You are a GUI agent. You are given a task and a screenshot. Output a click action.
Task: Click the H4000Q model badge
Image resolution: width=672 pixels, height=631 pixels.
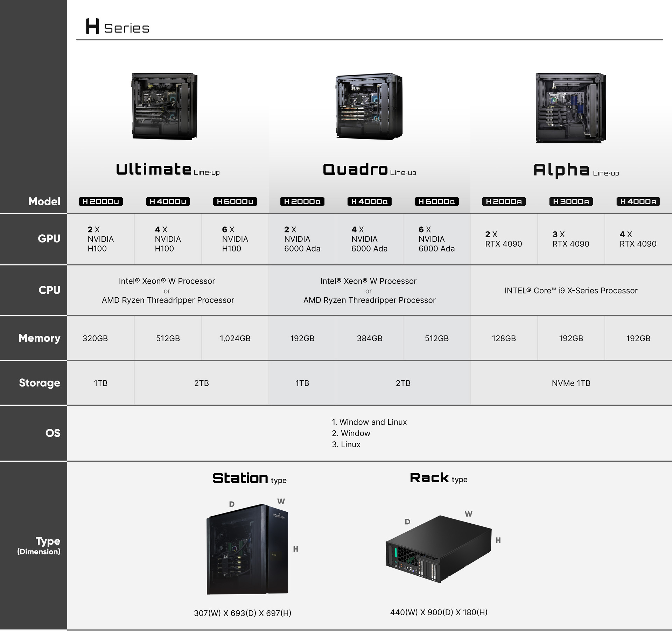point(370,201)
